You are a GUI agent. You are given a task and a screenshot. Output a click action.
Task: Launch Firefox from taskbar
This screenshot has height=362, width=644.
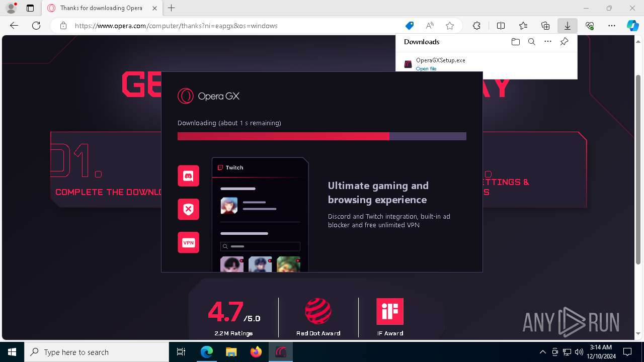(256, 352)
